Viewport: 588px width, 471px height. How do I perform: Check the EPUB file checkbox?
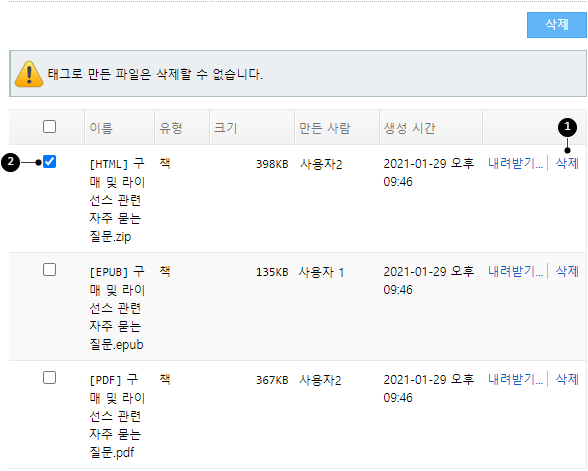pyautogui.click(x=50, y=270)
